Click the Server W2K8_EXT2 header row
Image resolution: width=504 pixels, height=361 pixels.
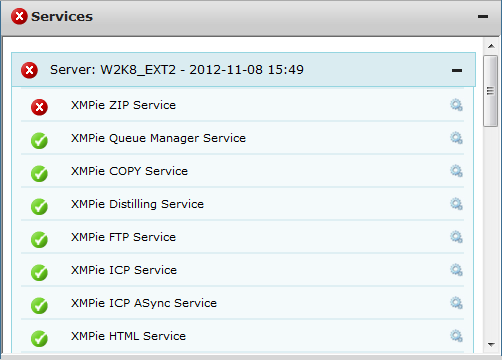point(243,70)
